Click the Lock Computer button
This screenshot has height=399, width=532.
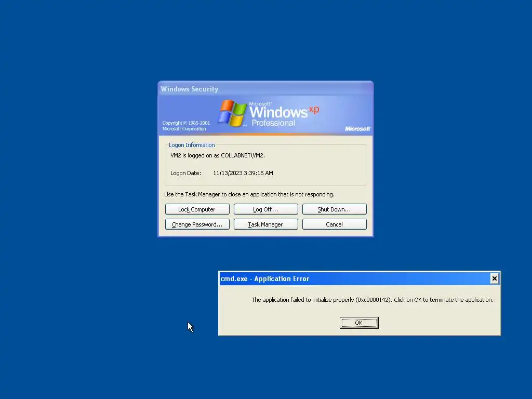pos(197,209)
